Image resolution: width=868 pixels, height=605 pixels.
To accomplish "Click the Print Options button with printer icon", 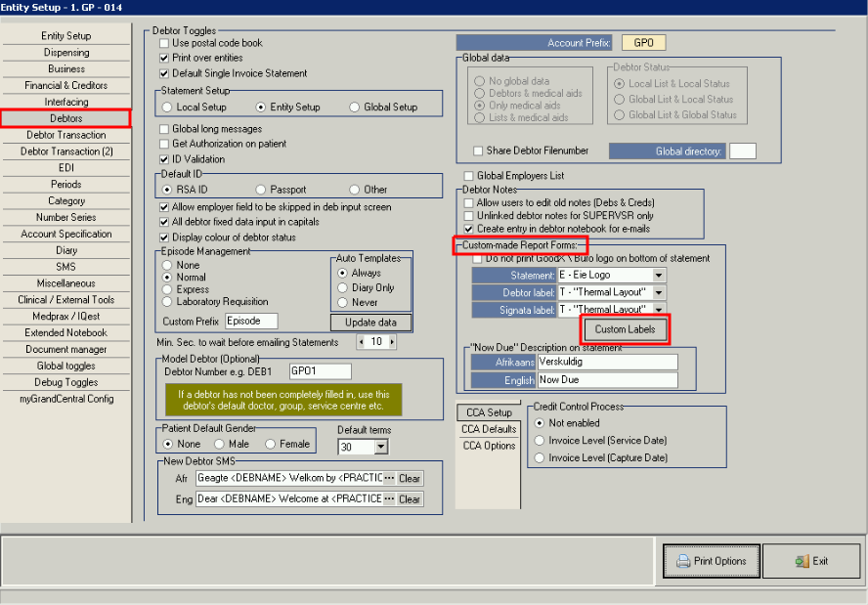I will point(711,561).
